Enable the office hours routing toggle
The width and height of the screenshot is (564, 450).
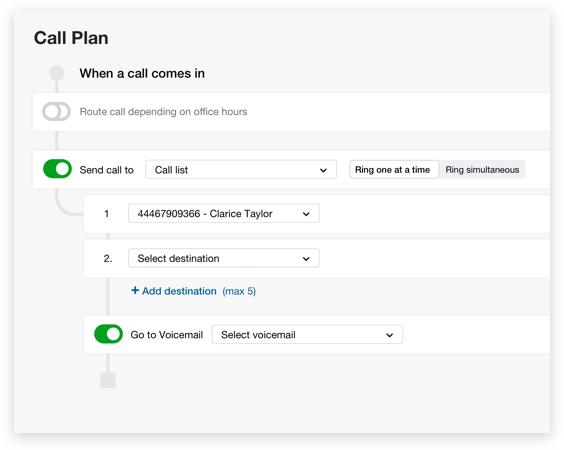[56, 112]
